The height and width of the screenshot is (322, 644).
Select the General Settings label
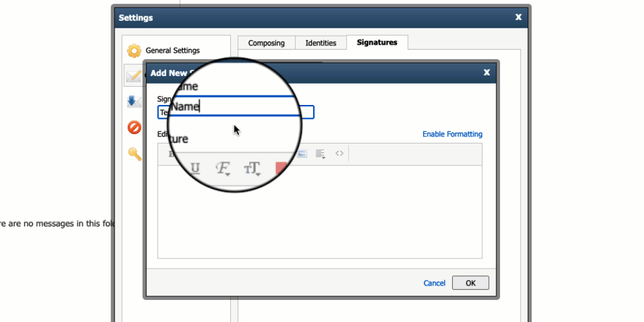172,50
